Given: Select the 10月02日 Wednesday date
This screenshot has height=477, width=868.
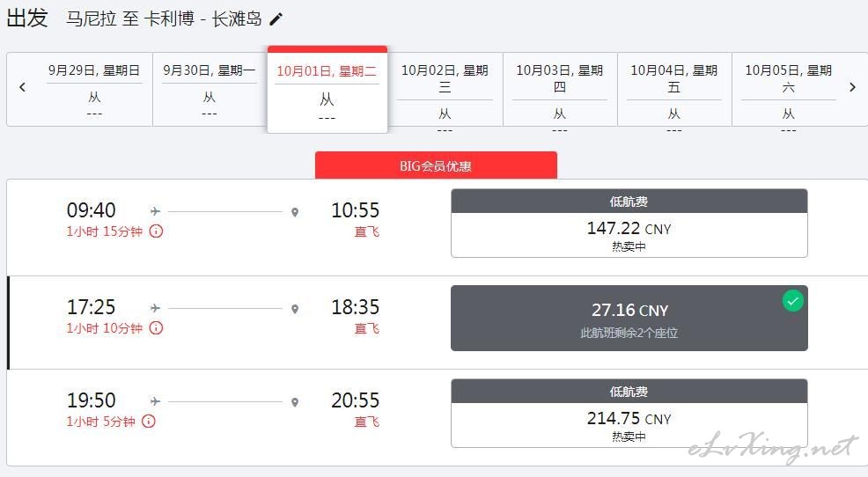Looking at the screenshot, I should 445,89.
